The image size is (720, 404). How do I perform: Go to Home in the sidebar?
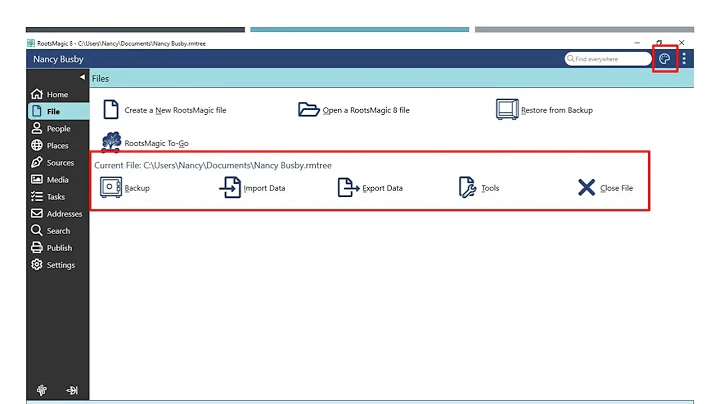pyautogui.click(x=58, y=94)
